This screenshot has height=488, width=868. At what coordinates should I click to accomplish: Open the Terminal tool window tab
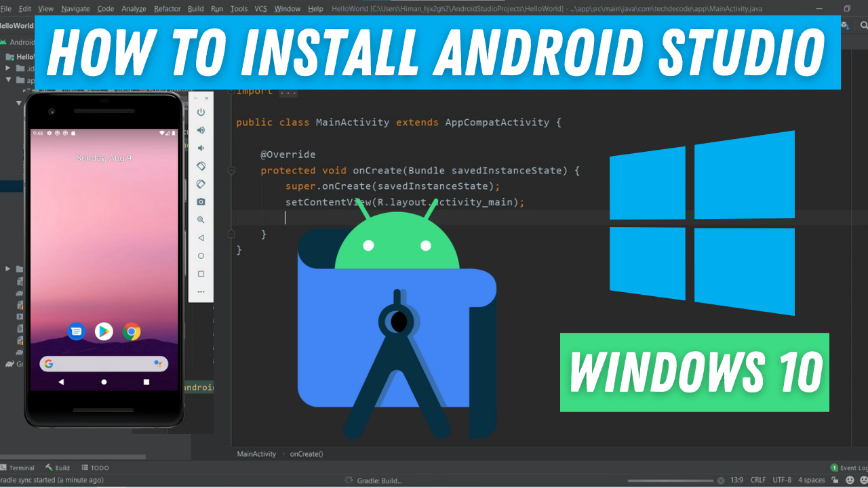(x=18, y=468)
